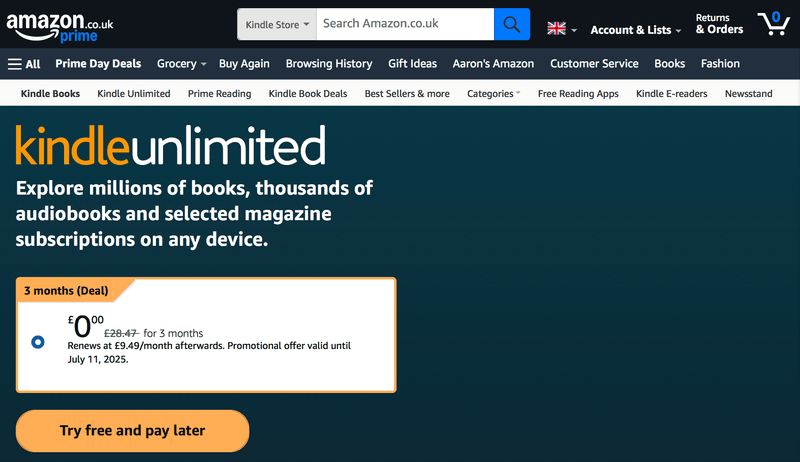The width and height of the screenshot is (800, 462).
Task: Visit the Customer Service page
Action: (594, 64)
